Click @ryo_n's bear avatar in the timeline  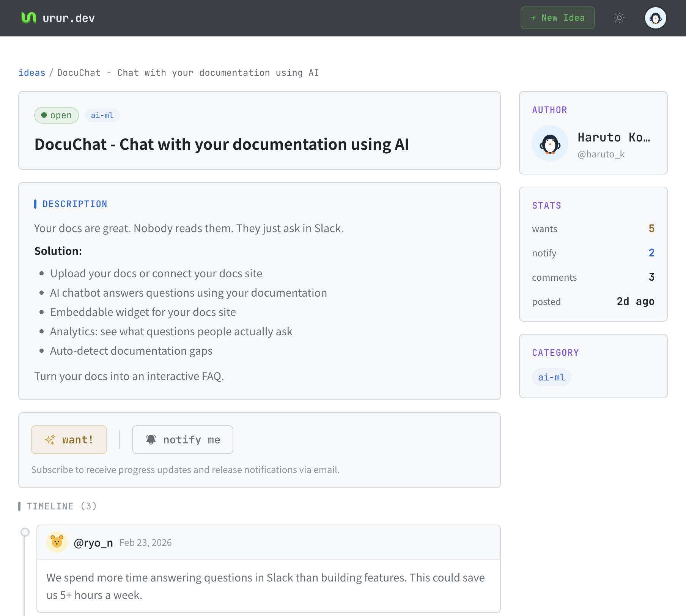(57, 542)
